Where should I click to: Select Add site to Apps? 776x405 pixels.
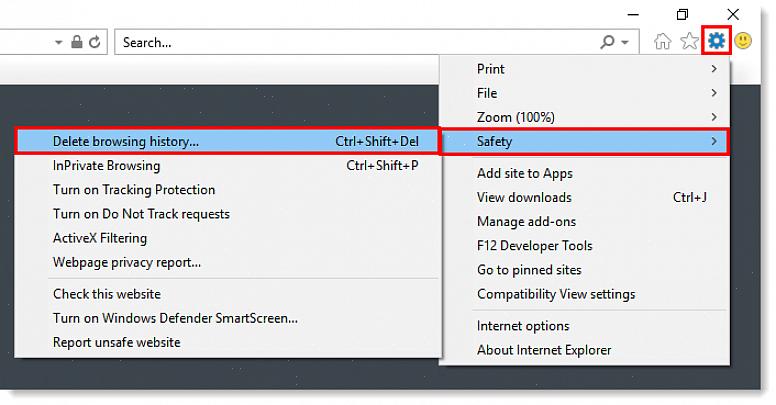pos(584,173)
